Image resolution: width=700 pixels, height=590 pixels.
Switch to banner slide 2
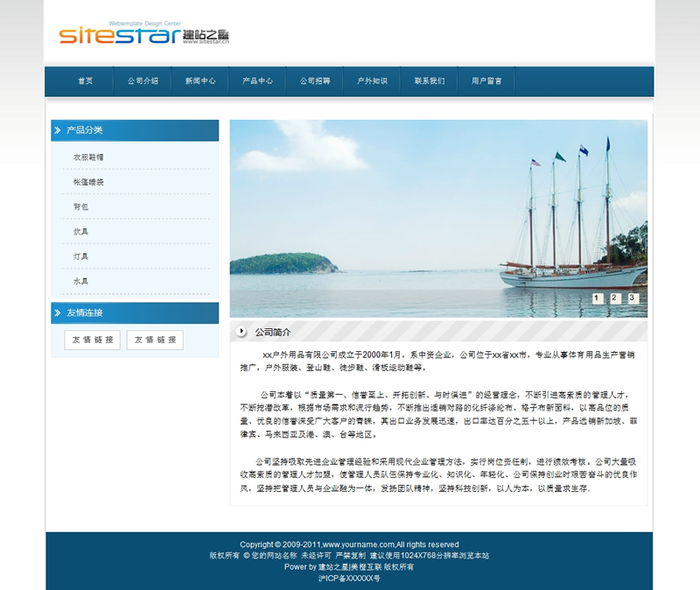pyautogui.click(x=614, y=299)
